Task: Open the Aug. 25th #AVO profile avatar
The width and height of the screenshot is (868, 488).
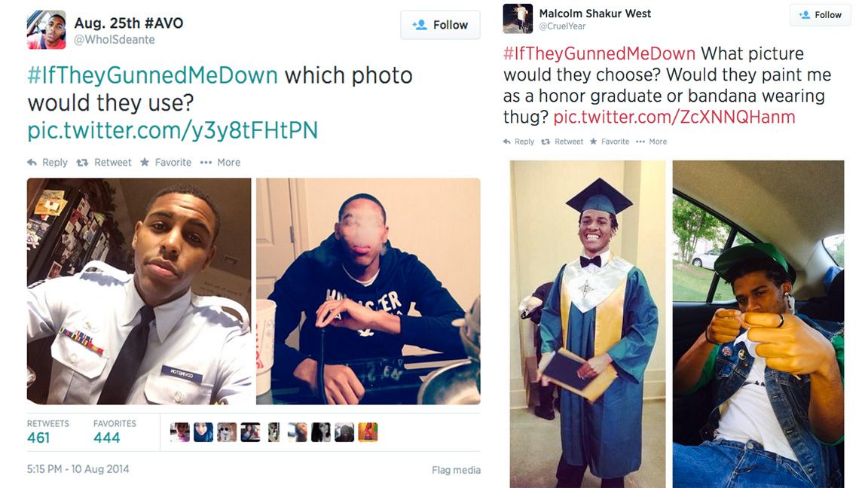Action: [47, 30]
